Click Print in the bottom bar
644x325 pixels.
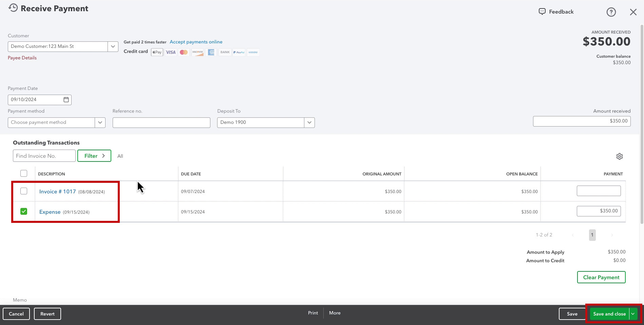pos(313,313)
